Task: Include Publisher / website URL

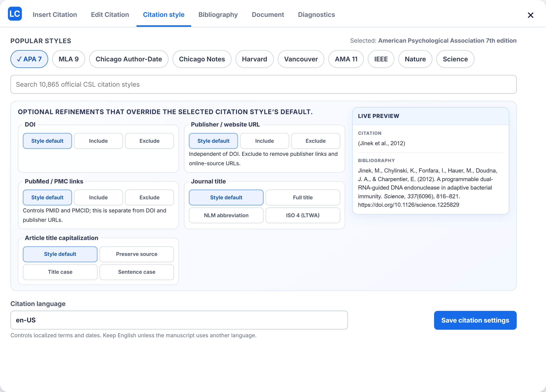Action: (x=265, y=141)
